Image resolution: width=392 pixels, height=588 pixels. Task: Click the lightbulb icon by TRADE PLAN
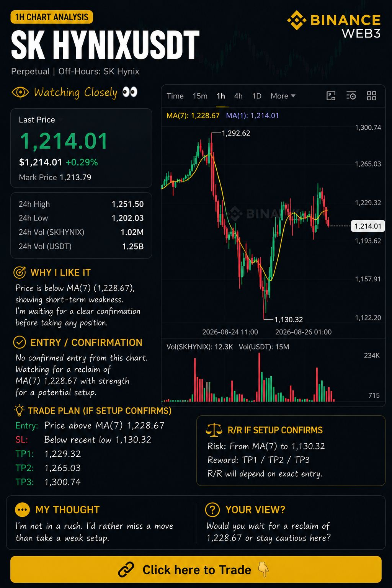(x=19, y=410)
